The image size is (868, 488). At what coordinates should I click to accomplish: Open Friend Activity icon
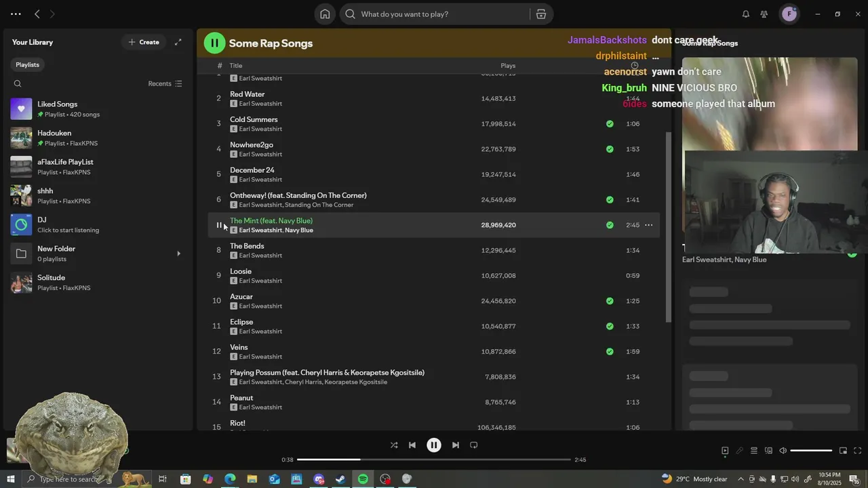(764, 14)
